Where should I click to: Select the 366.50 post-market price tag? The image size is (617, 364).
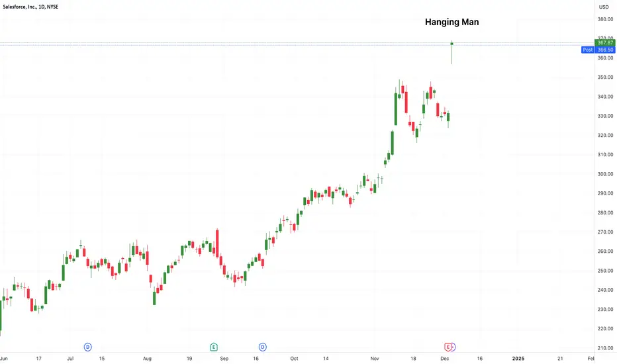[x=605, y=50]
